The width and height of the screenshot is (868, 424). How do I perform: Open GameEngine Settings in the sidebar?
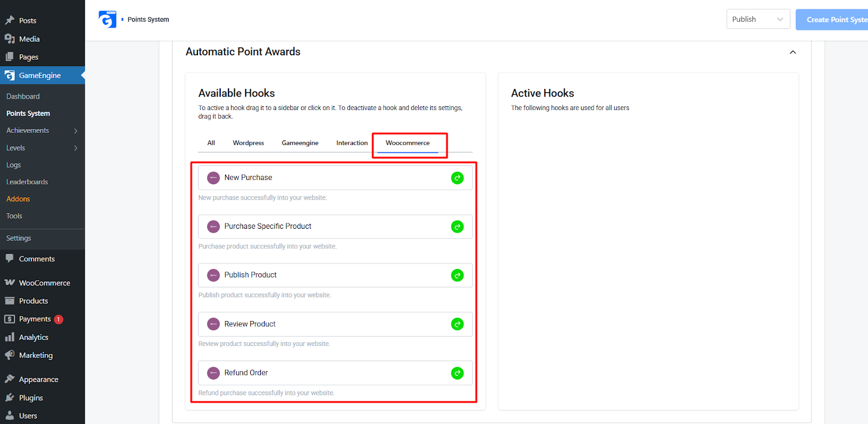(19, 238)
